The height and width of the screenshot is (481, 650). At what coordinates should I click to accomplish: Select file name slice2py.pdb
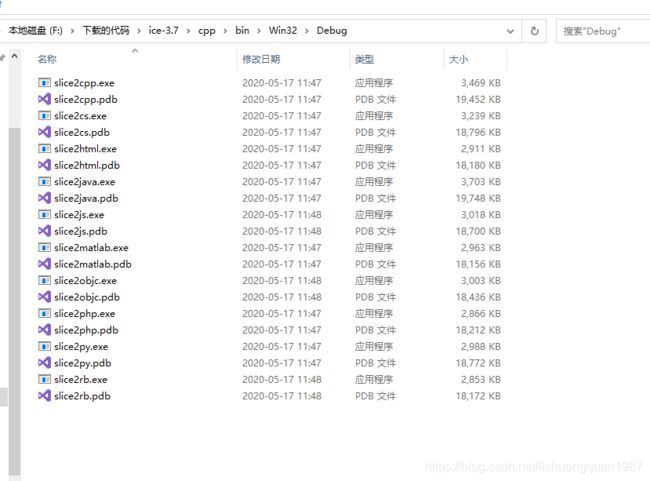click(x=83, y=363)
